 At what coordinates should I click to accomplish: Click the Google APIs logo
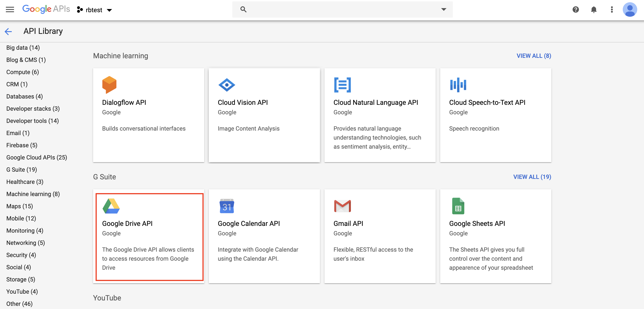tap(46, 9)
